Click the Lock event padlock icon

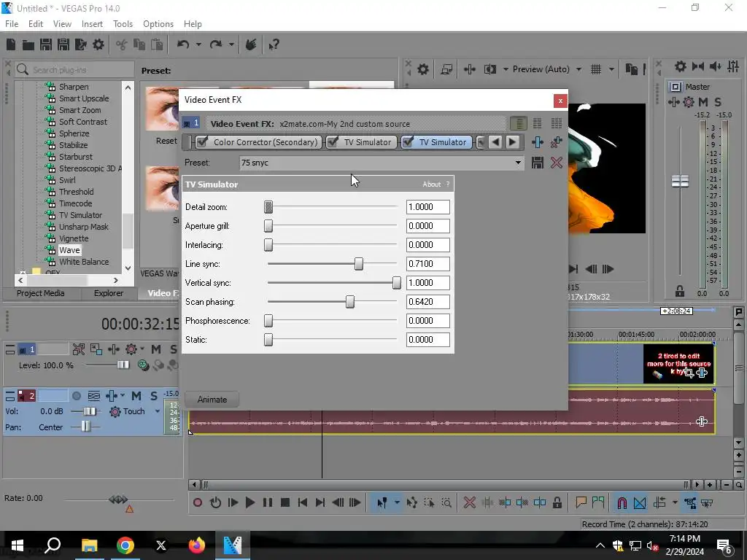coord(557,502)
